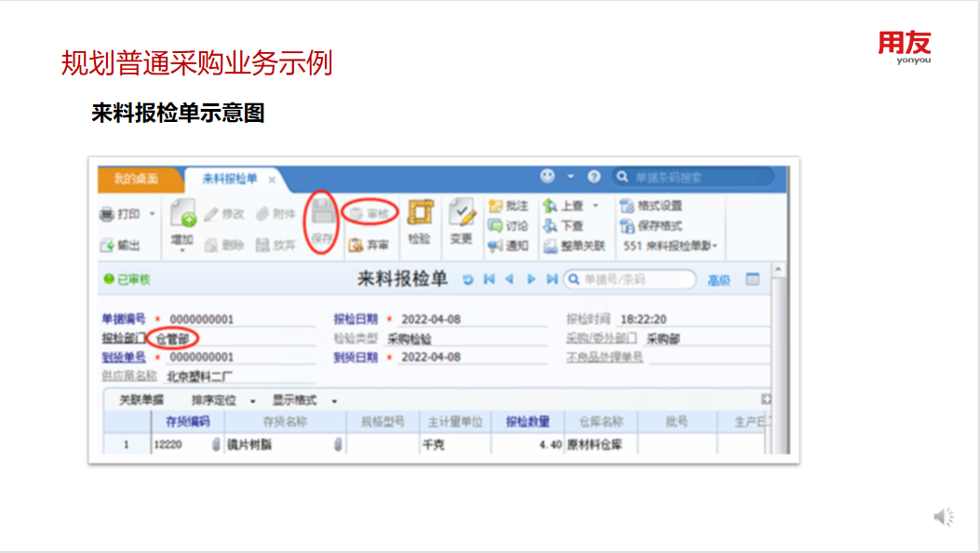Click the 保存 floppy disk icon

pyautogui.click(x=323, y=213)
